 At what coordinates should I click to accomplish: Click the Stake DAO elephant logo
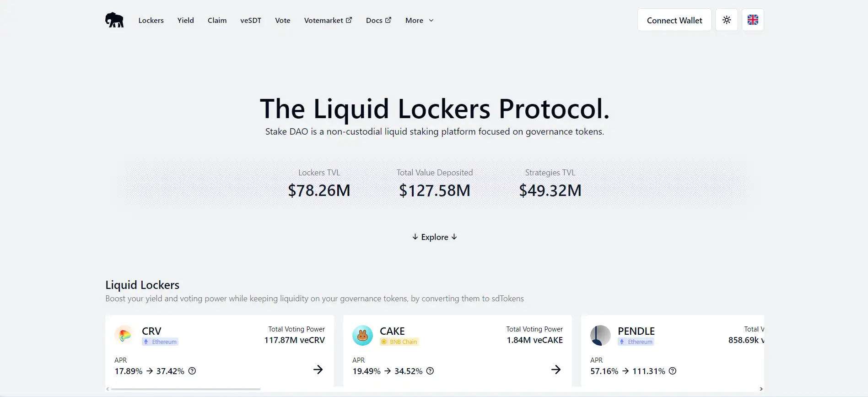pyautogui.click(x=114, y=20)
